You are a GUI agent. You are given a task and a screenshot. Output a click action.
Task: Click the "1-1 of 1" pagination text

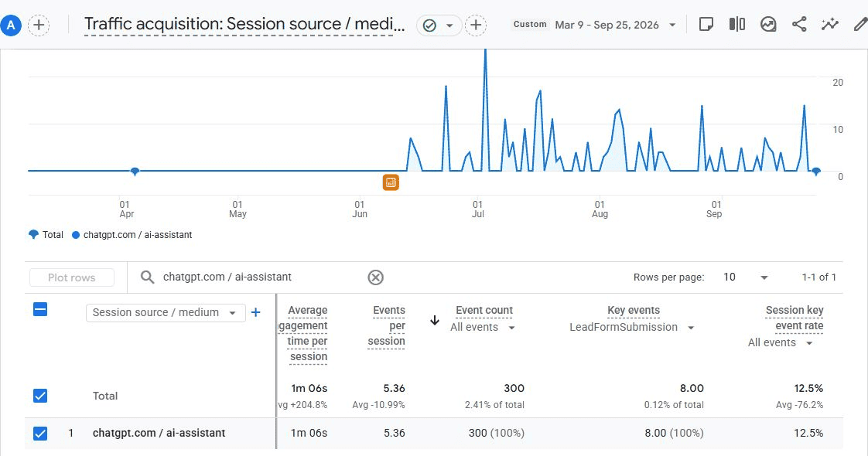pos(818,277)
